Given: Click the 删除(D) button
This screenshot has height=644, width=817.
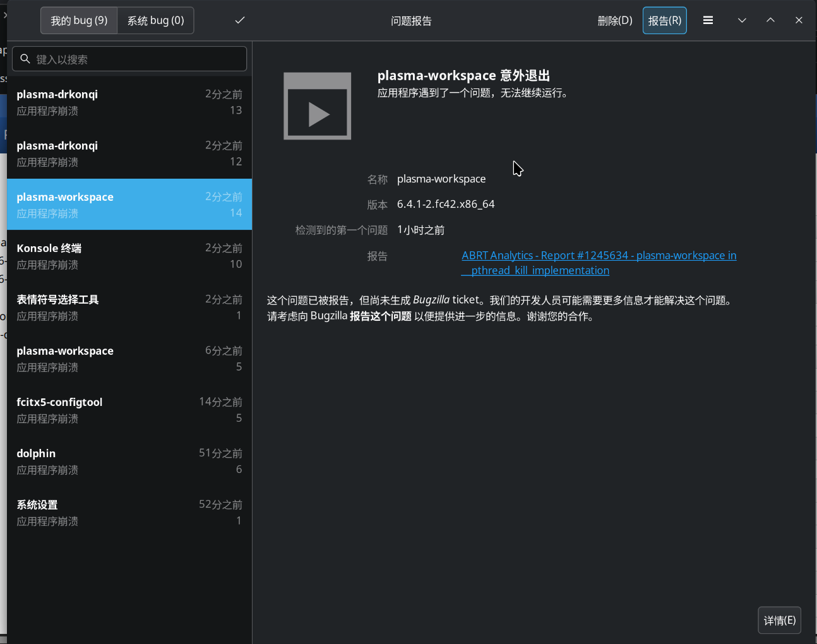Looking at the screenshot, I should (x=615, y=20).
